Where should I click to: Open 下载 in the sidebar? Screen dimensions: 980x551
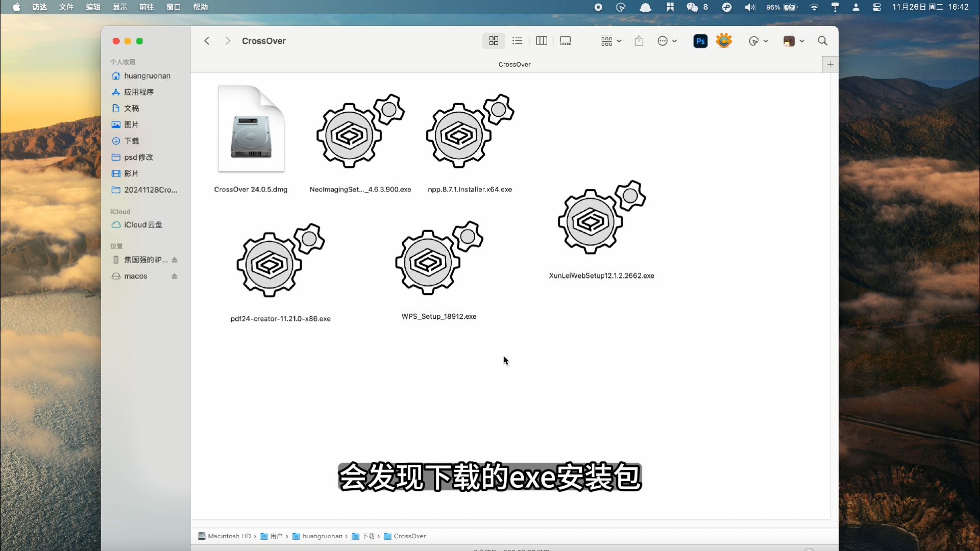coord(126,141)
